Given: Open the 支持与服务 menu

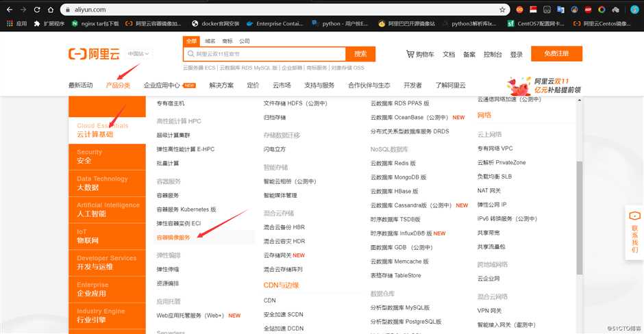Looking at the screenshot, I should point(319,85).
